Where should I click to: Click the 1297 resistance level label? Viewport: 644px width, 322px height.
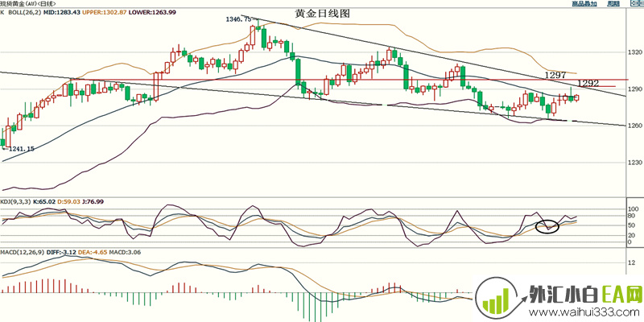(555, 75)
